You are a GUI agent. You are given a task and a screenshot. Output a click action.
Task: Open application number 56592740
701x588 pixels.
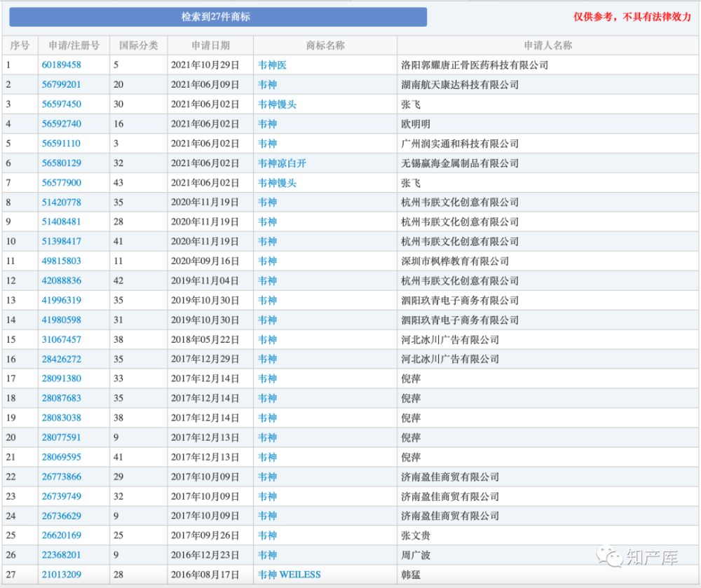click(x=61, y=124)
